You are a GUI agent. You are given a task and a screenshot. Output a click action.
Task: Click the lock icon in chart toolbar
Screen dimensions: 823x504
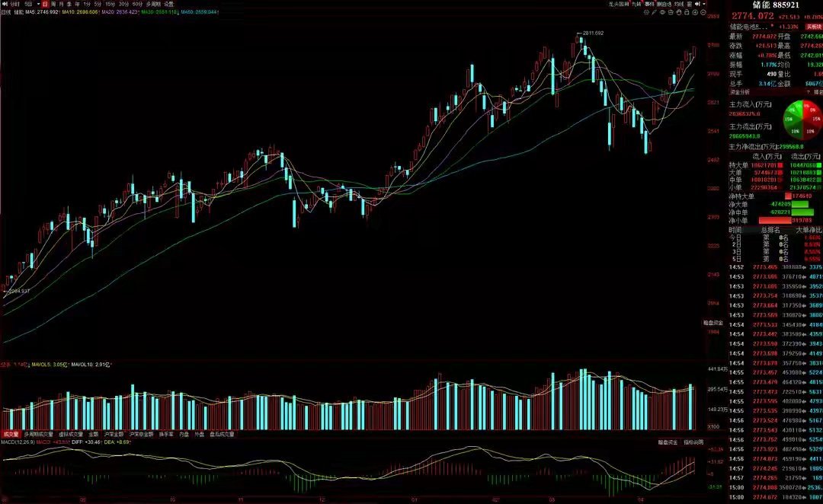coord(687,13)
